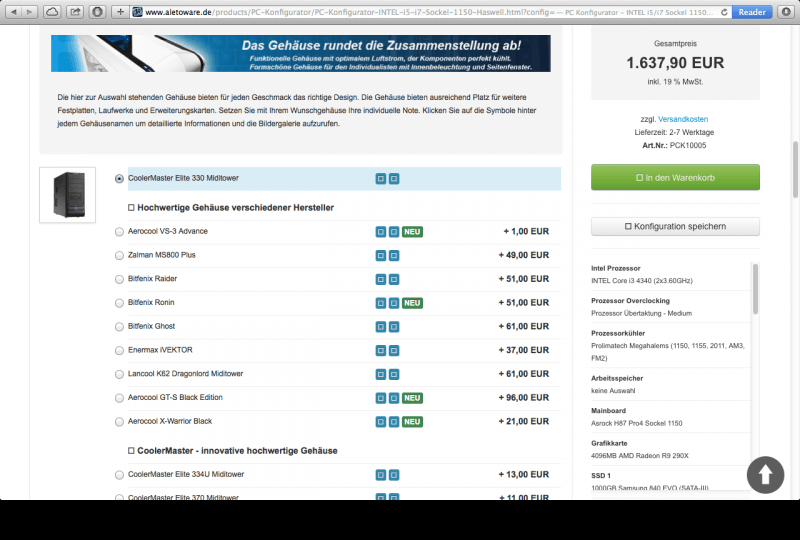Switch to Safari Reader view
The height and width of the screenshot is (540, 800).
click(752, 12)
